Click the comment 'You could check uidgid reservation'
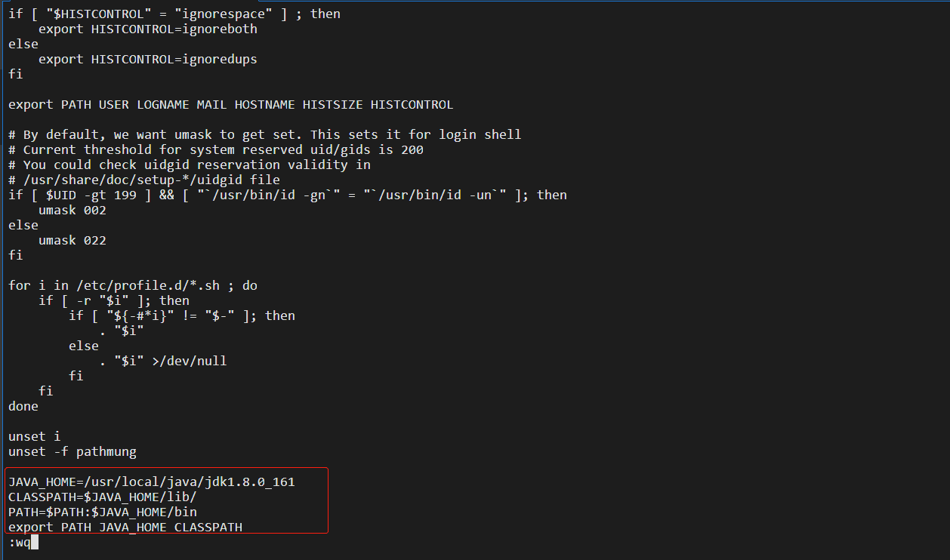The width and height of the screenshot is (950, 560). point(190,165)
